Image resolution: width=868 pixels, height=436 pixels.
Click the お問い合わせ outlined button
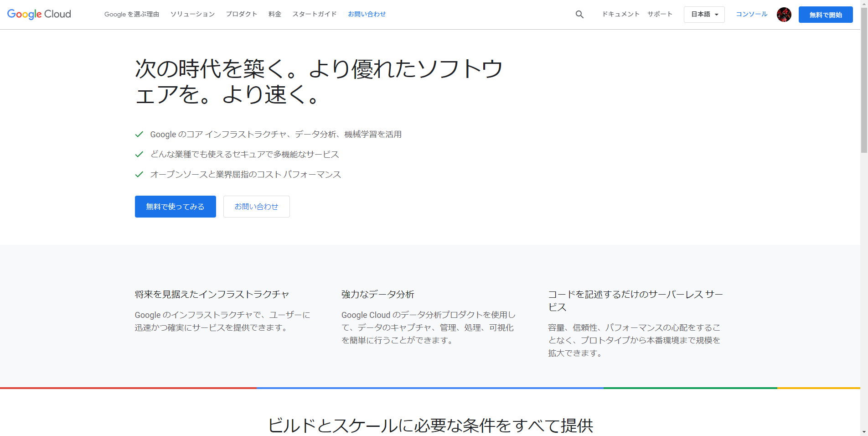257,207
